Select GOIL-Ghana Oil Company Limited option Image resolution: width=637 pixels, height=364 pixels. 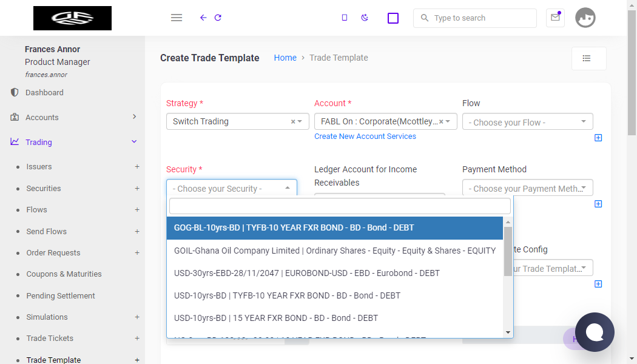pos(335,251)
